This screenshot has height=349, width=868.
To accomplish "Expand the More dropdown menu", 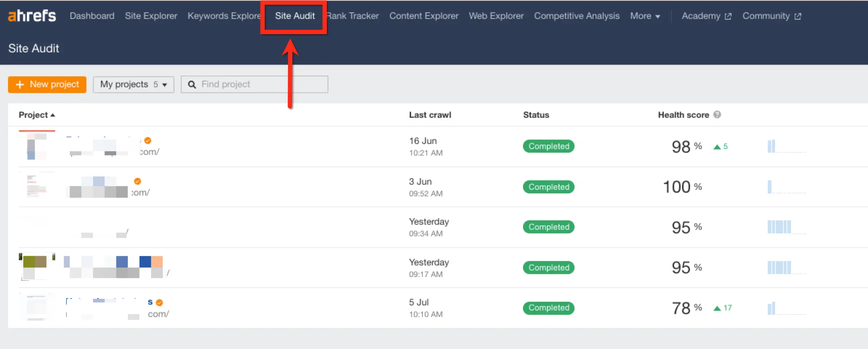I will tap(645, 16).
